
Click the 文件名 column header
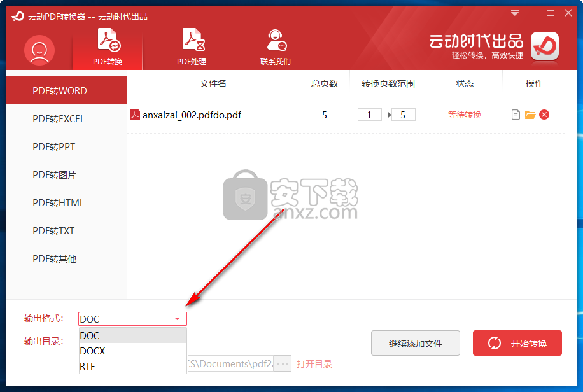[x=213, y=83]
